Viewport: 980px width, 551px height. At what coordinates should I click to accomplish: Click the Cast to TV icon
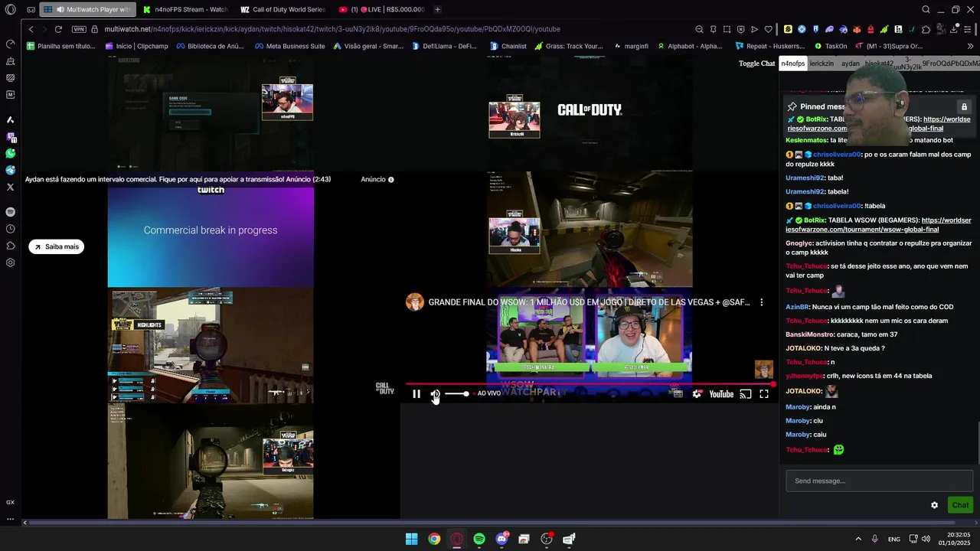745,394
